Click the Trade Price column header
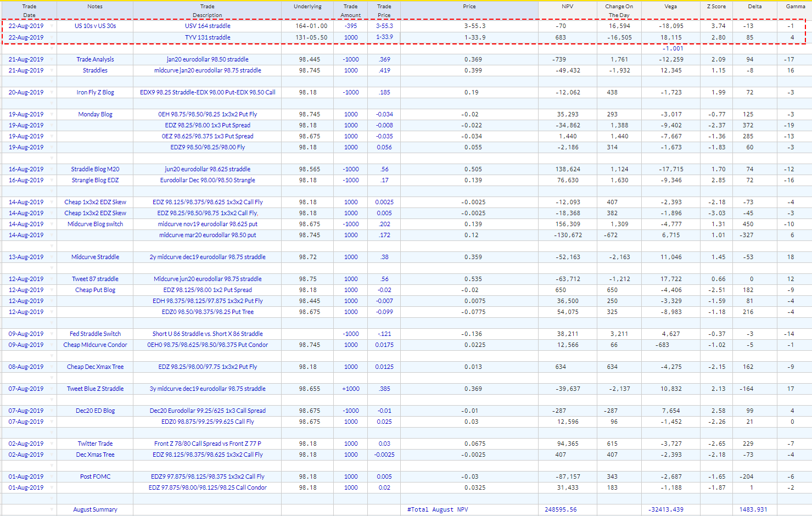812x516 pixels. [x=384, y=10]
